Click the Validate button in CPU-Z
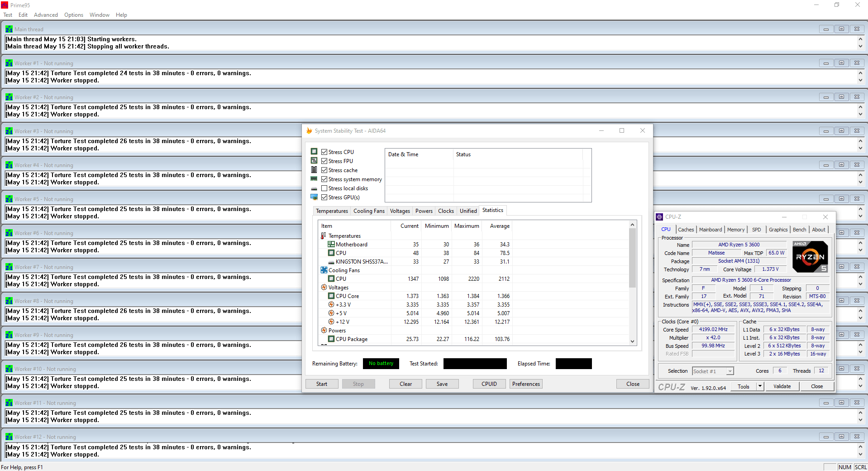Image resolution: width=868 pixels, height=471 pixels. [782, 386]
